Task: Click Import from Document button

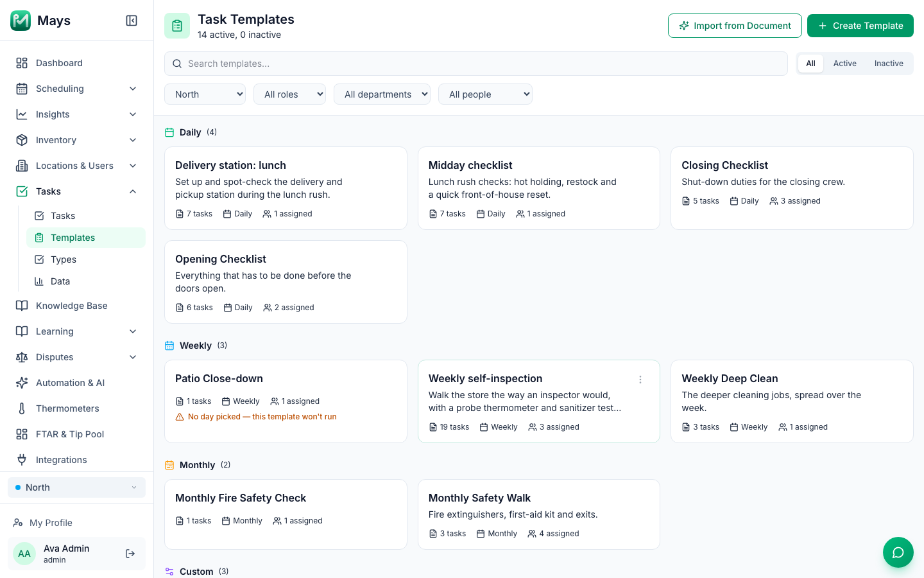Action: pos(735,26)
